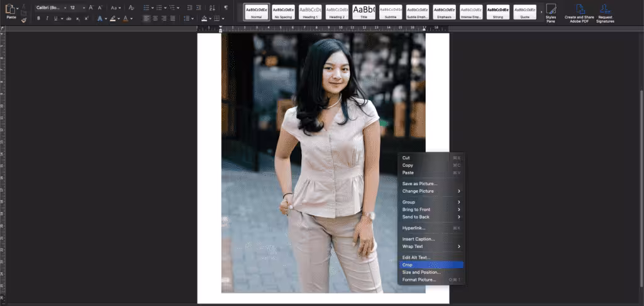644x306 pixels.
Task: Toggle Italic formatting
Action: click(x=47, y=18)
